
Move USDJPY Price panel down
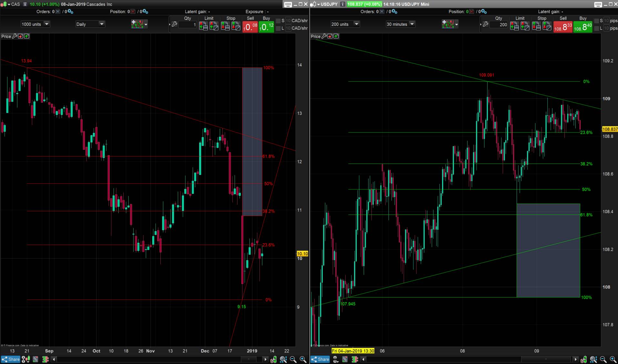tap(330, 36)
